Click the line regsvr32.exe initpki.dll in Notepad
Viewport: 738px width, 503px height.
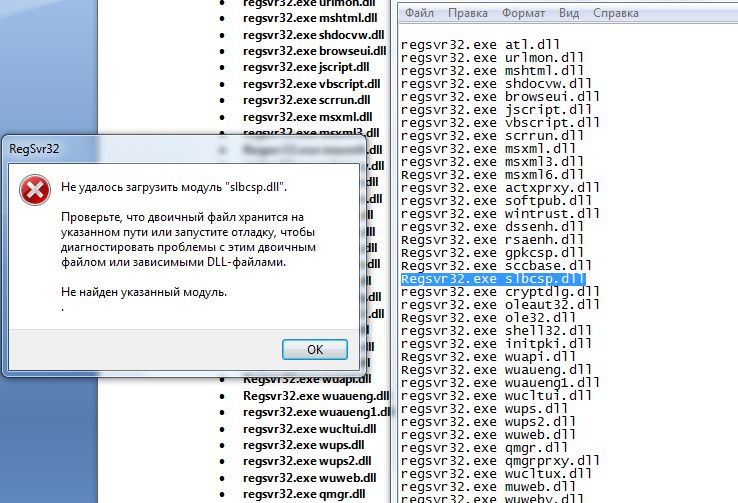(496, 344)
